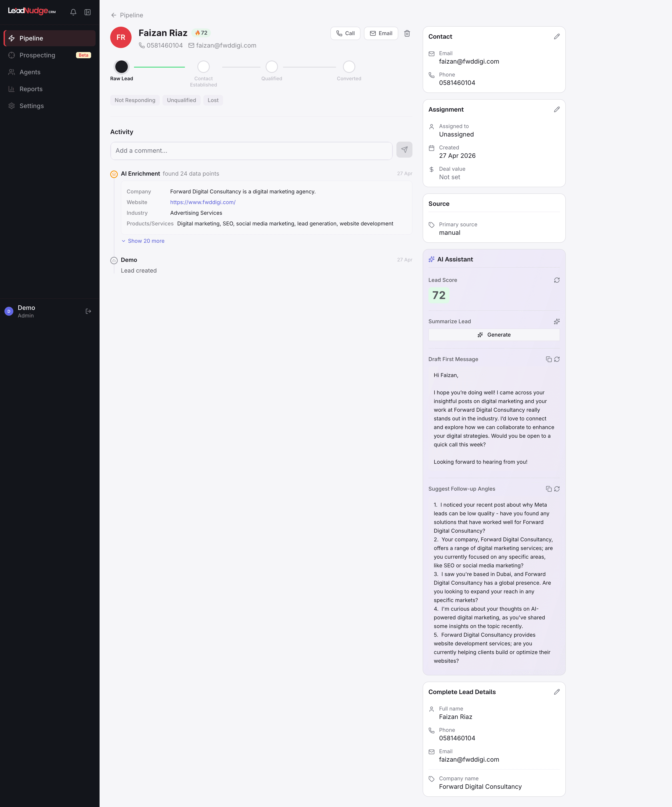Select the Raw Lead stage

pos(121,67)
